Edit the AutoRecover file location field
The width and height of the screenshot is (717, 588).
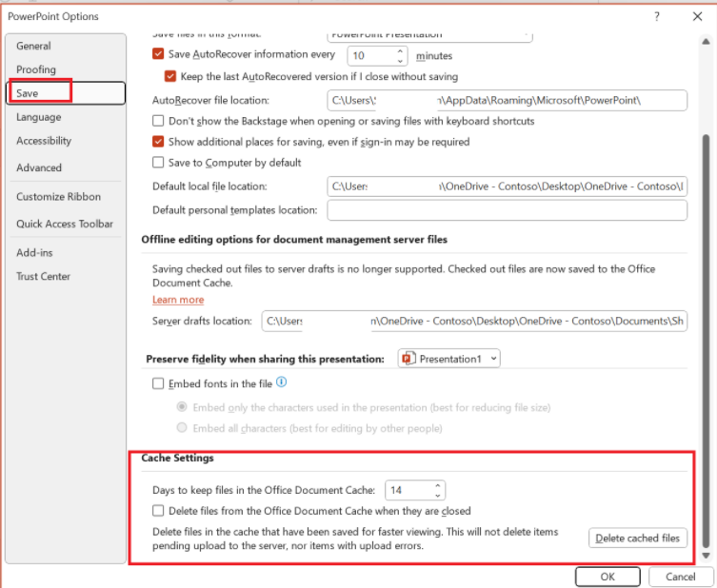(508, 100)
